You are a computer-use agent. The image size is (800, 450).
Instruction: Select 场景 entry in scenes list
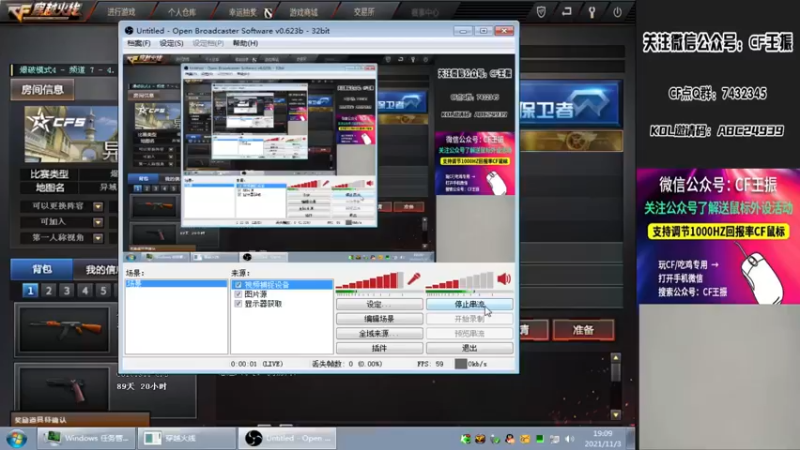tap(176, 283)
